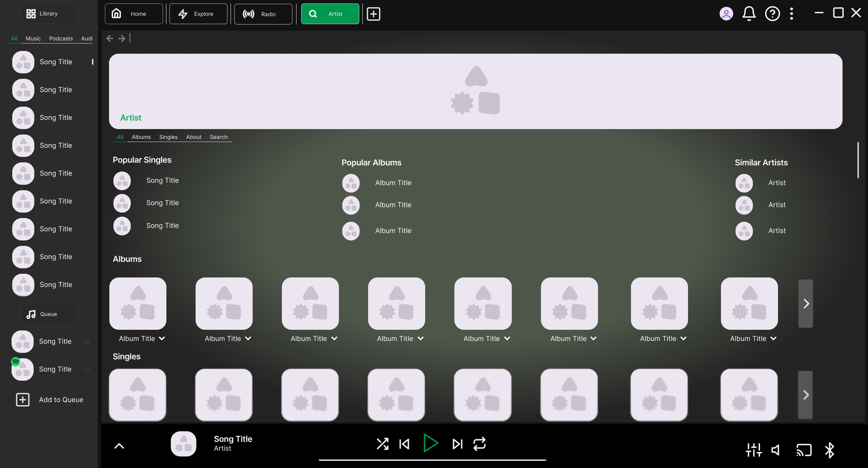Switch to the Singles tab
Screen dimensions: 868x468
(168, 137)
